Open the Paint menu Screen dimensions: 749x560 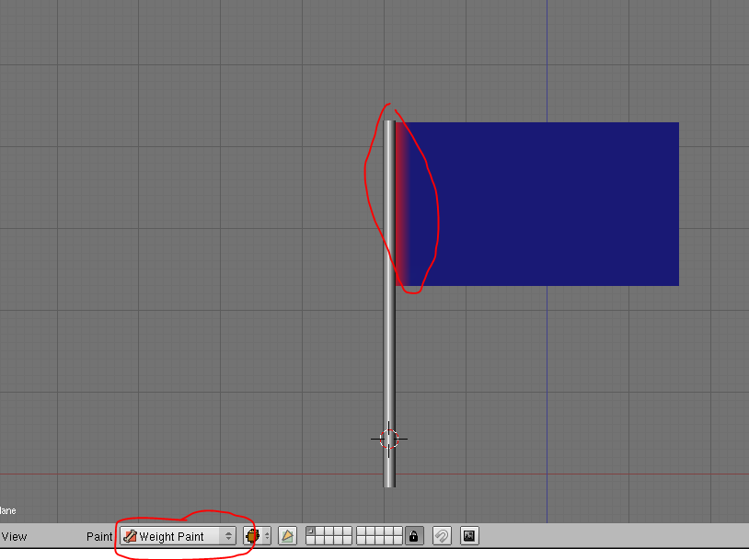point(99,537)
